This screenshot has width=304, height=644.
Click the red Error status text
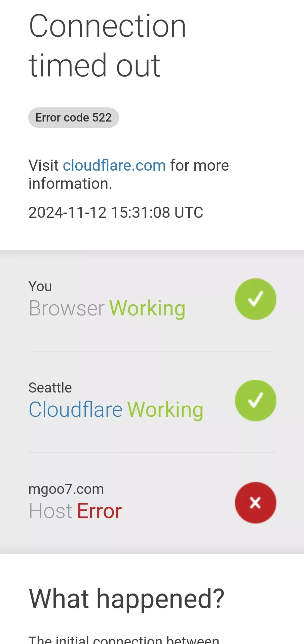pyautogui.click(x=100, y=511)
